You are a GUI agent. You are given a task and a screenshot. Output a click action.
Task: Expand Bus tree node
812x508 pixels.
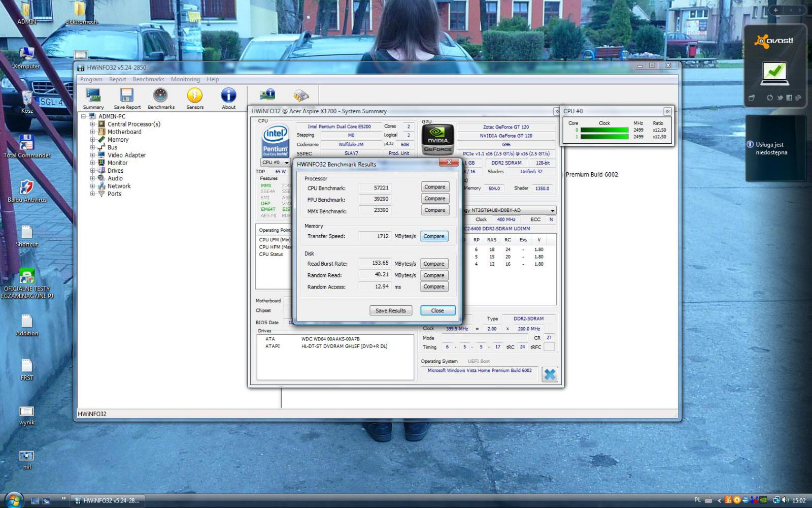click(92, 147)
